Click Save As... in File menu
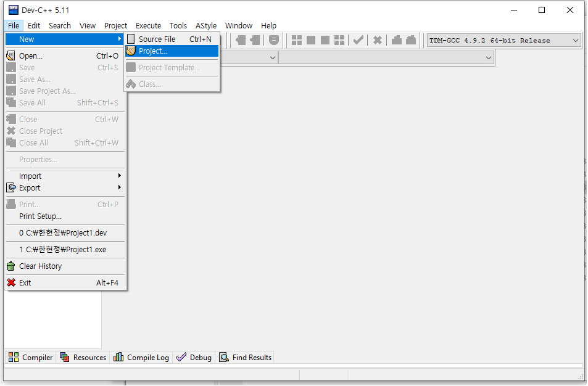 65,79
